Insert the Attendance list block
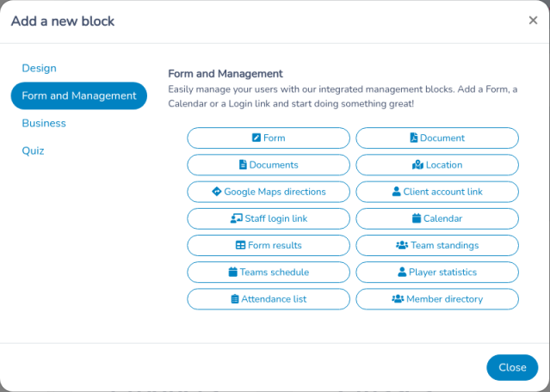Viewport: 550px width, 392px height. click(269, 299)
